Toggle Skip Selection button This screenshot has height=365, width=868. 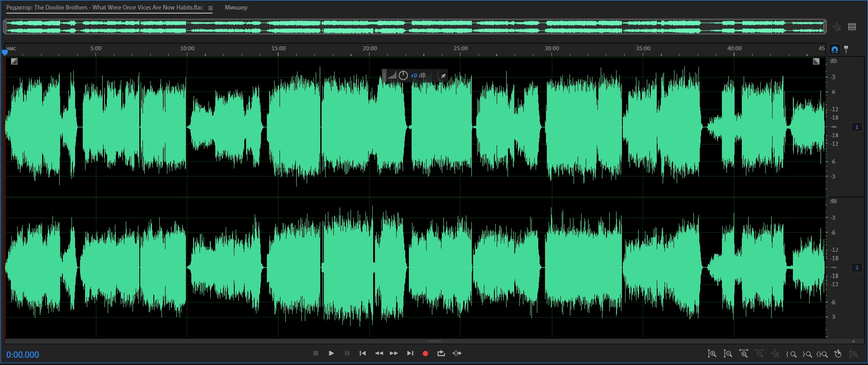click(x=457, y=353)
